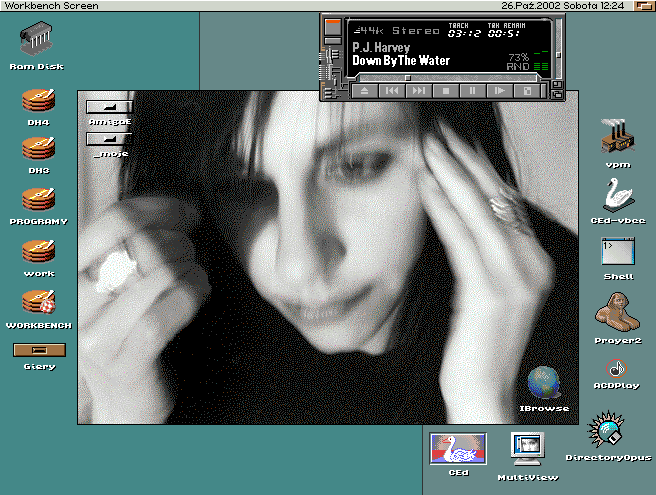Click the song title Down By The Water
The height and width of the screenshot is (495, 656).
(401, 61)
